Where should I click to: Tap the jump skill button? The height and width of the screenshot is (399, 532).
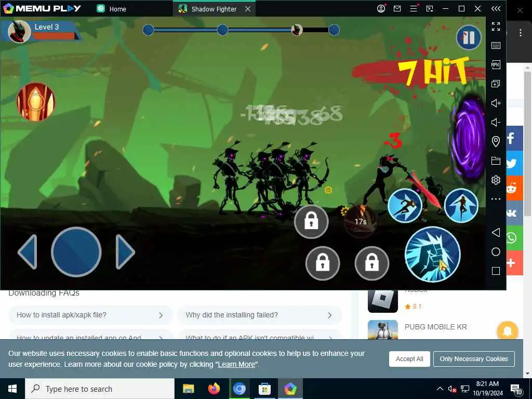(x=461, y=206)
